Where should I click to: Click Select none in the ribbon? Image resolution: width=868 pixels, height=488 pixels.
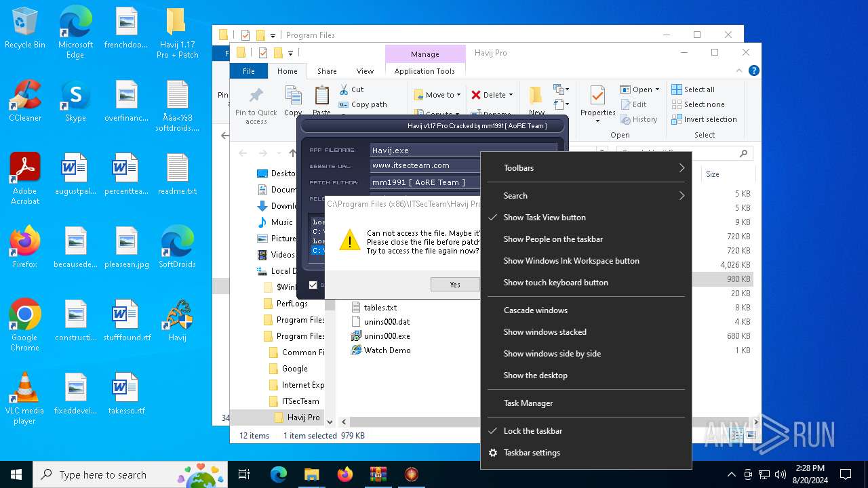click(697, 104)
